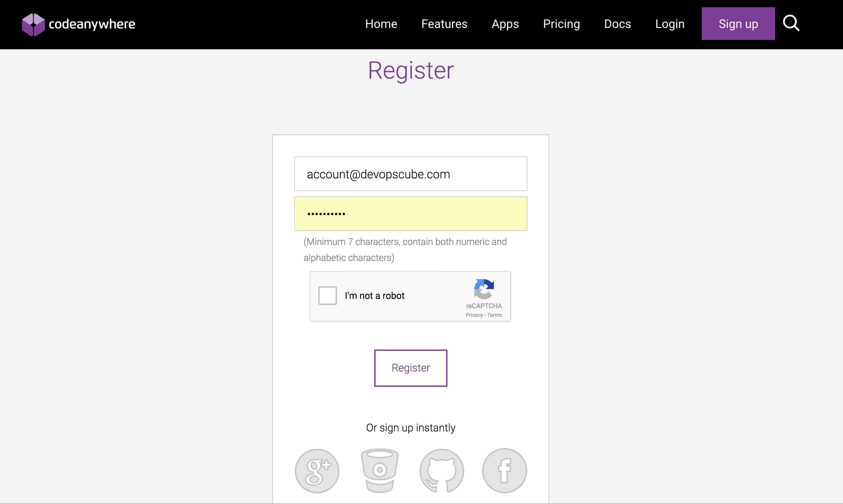Click the email address input field
This screenshot has width=843, height=504.
click(x=411, y=174)
